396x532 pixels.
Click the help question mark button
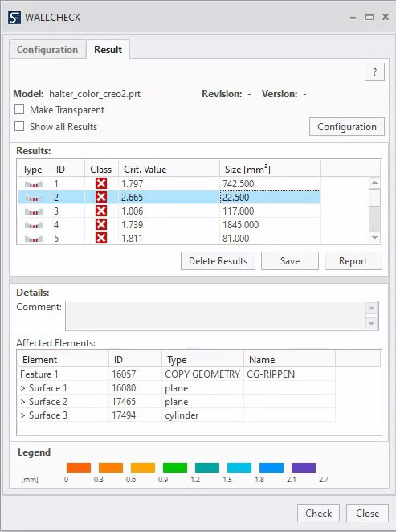click(x=374, y=72)
